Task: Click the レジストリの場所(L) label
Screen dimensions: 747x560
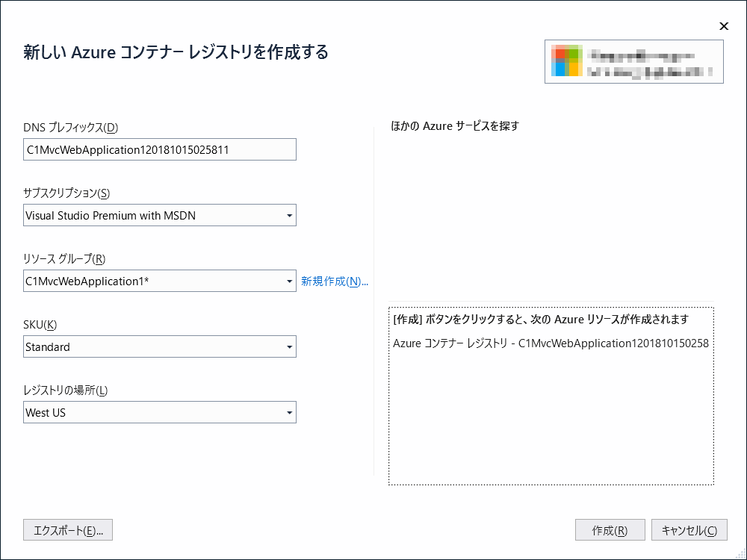Action: point(66,391)
